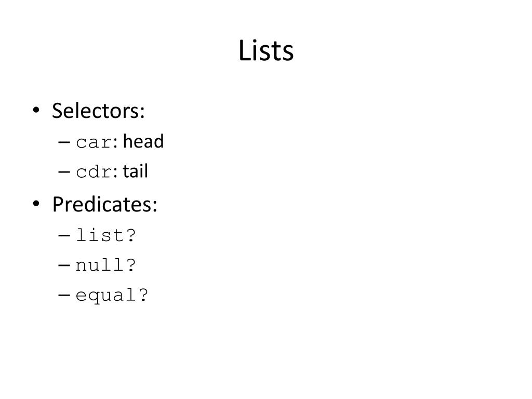532x399 pixels.
Task: Click the colon after "car"
Action: [115, 143]
